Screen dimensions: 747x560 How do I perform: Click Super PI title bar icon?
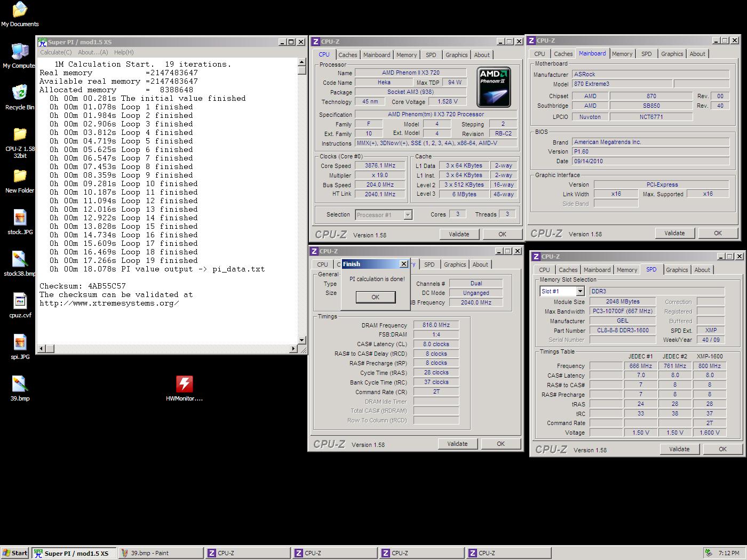tap(42, 42)
